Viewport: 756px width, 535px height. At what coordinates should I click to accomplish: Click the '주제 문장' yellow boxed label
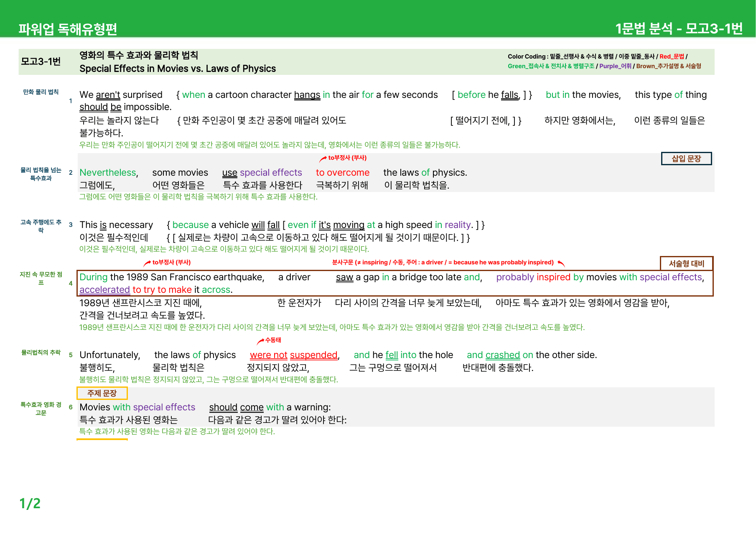tap(102, 393)
